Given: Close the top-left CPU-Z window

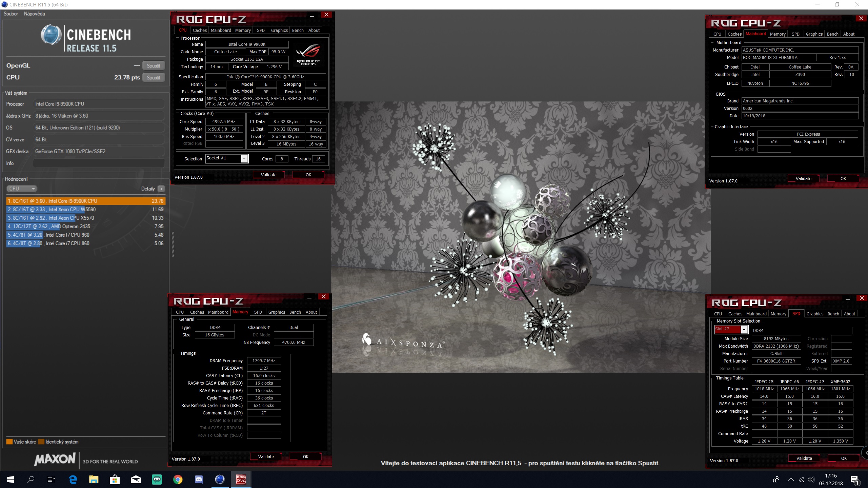Looking at the screenshot, I should 326,15.
